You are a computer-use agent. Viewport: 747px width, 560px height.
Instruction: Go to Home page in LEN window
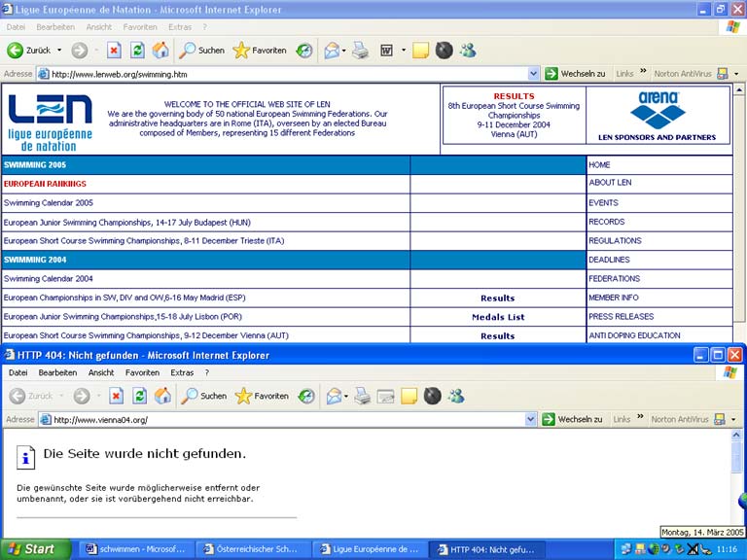click(x=160, y=50)
